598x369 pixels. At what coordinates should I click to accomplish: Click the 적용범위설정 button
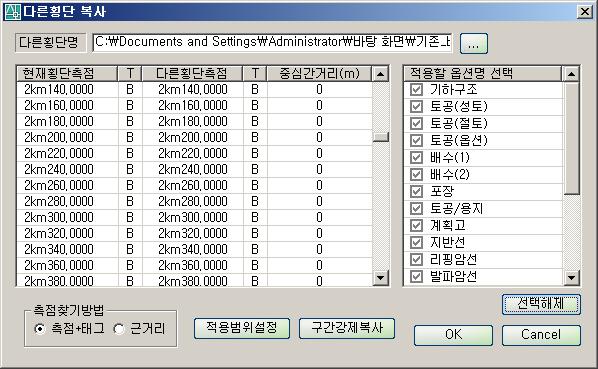click(x=242, y=328)
